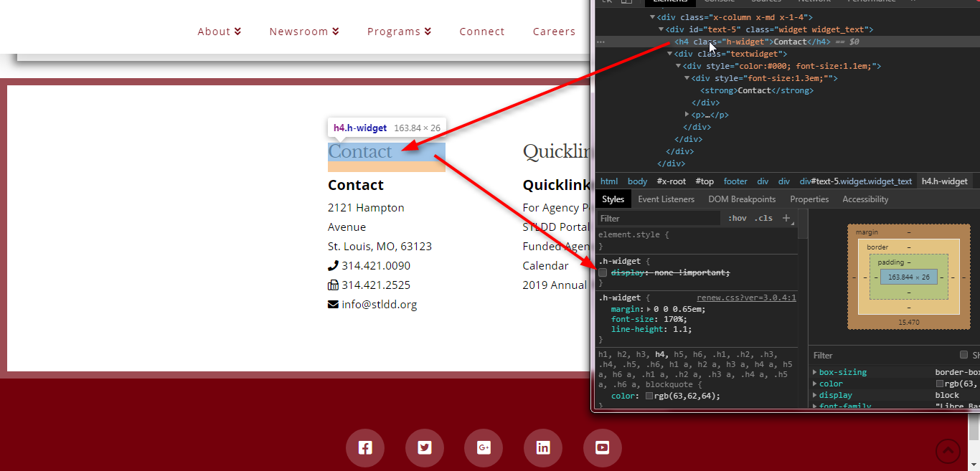
Task: Click the fax icon beside 314.421.2525
Action: pos(333,285)
